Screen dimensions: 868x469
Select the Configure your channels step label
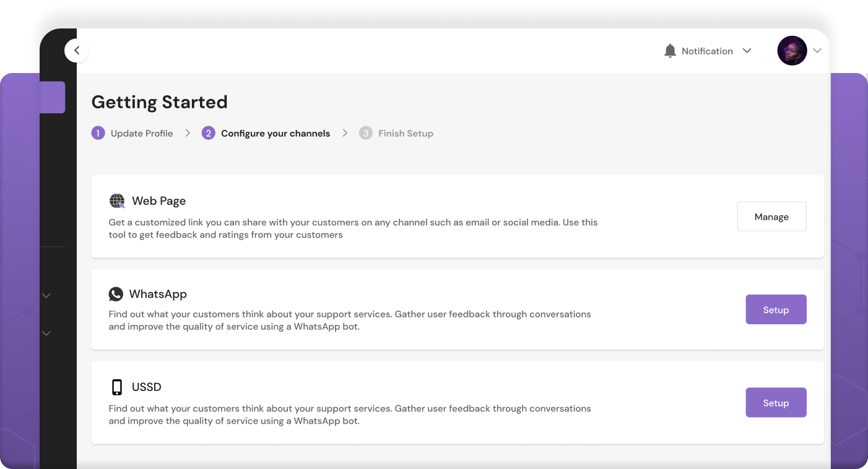(276, 133)
